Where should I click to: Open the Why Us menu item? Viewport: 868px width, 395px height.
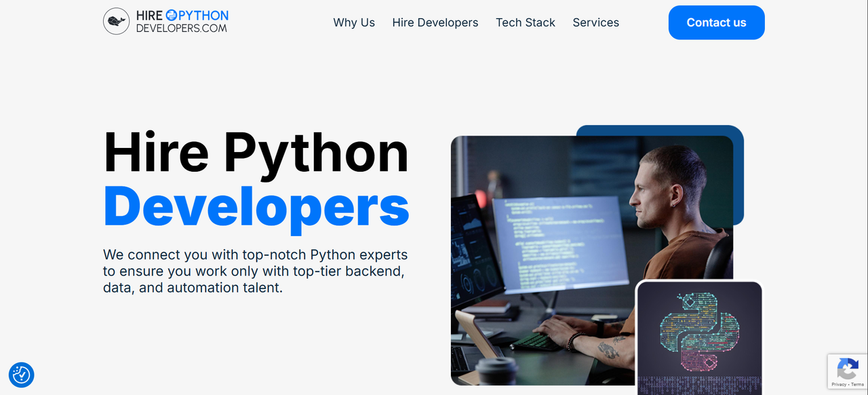pos(354,22)
